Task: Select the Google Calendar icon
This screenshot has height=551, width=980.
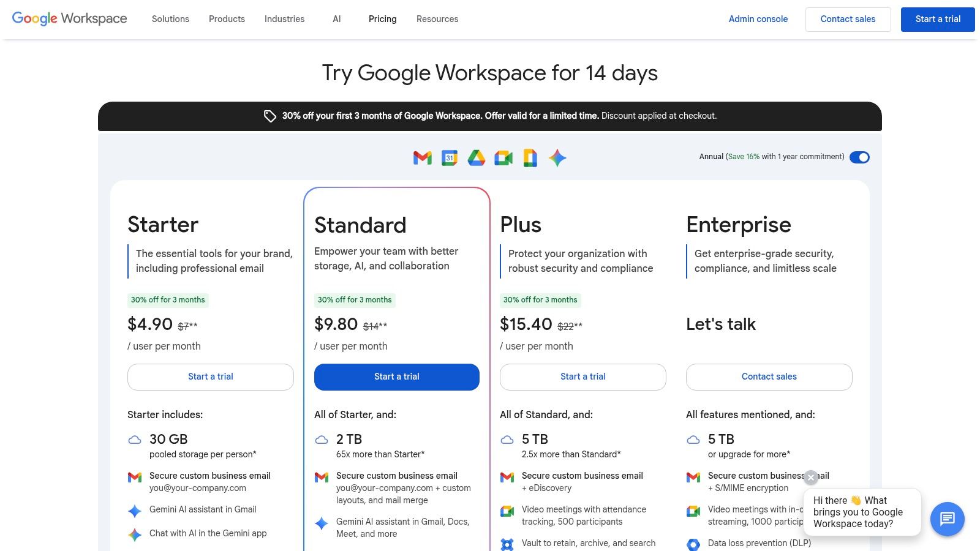Action: click(449, 157)
